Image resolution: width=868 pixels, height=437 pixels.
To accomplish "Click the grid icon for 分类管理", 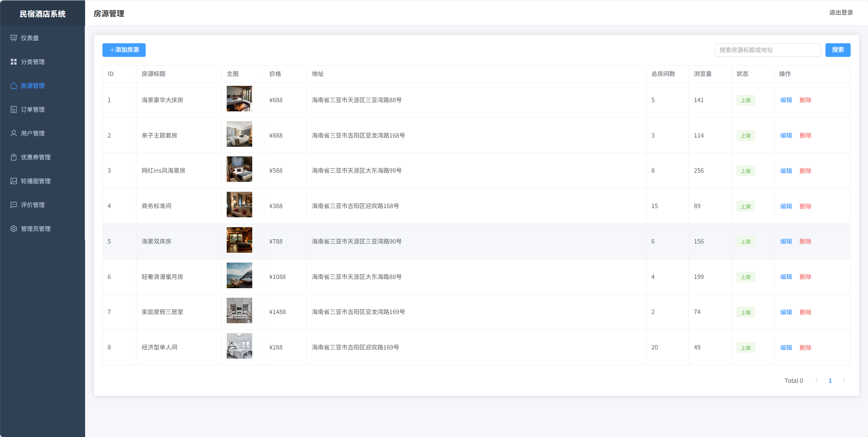I will [x=14, y=62].
